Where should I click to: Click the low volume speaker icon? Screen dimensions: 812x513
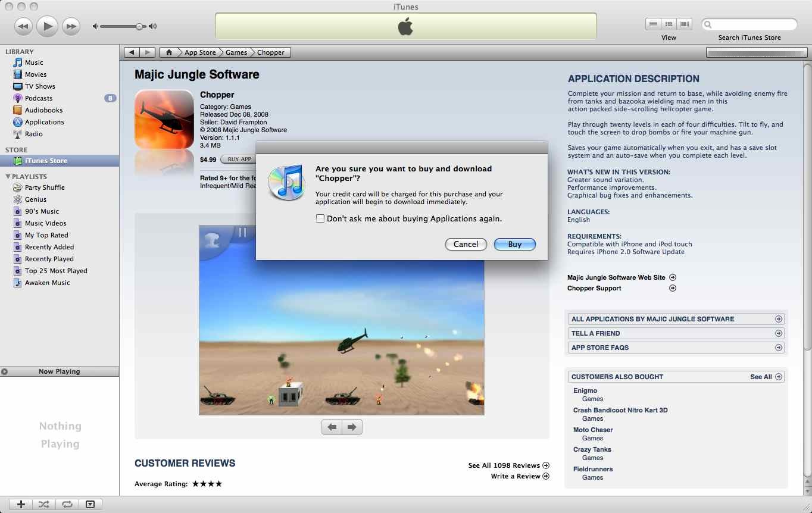95,26
